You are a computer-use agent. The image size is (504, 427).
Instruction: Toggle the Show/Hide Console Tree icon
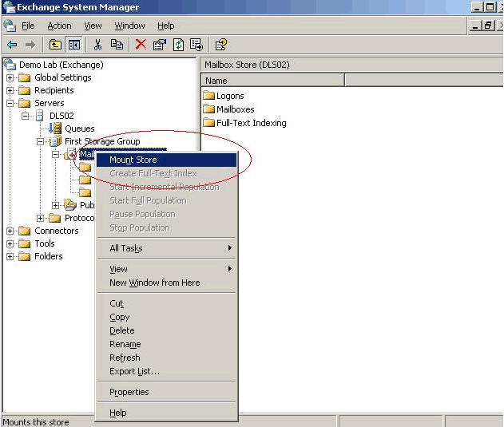[x=74, y=45]
